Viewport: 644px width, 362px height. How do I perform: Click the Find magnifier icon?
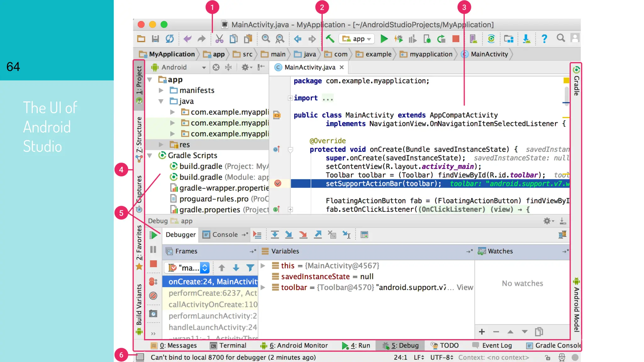[266, 39]
